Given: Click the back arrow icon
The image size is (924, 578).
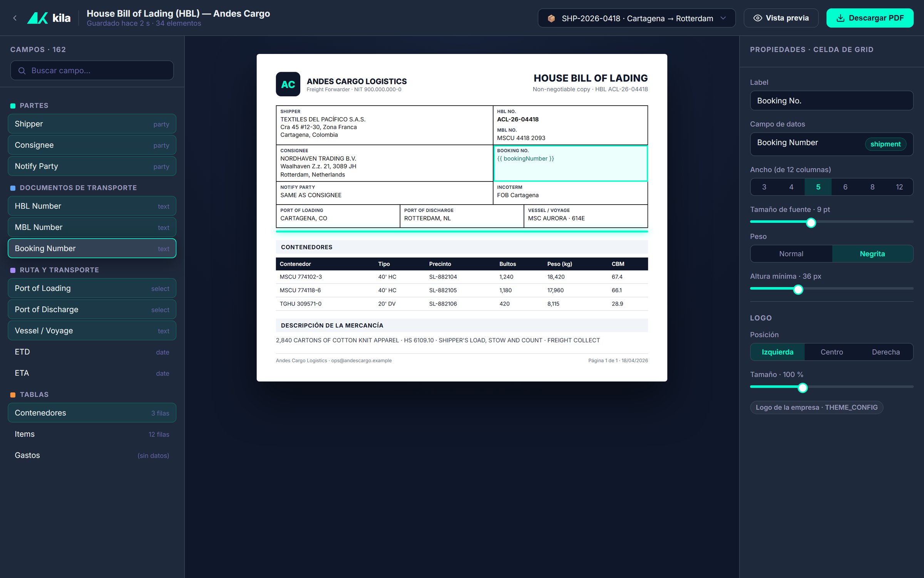Looking at the screenshot, I should (x=15, y=18).
